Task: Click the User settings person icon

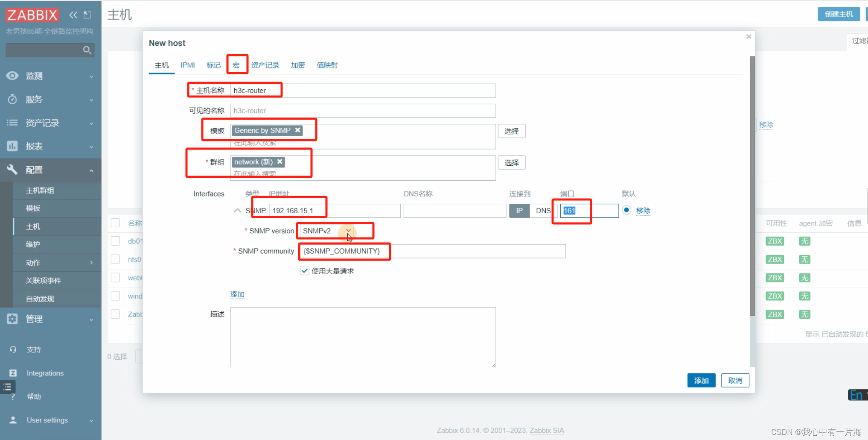Action: pos(13,420)
